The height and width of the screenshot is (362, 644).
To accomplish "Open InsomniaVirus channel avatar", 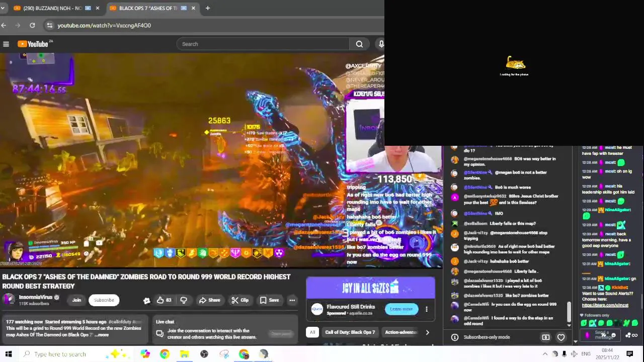I will (x=9, y=300).
